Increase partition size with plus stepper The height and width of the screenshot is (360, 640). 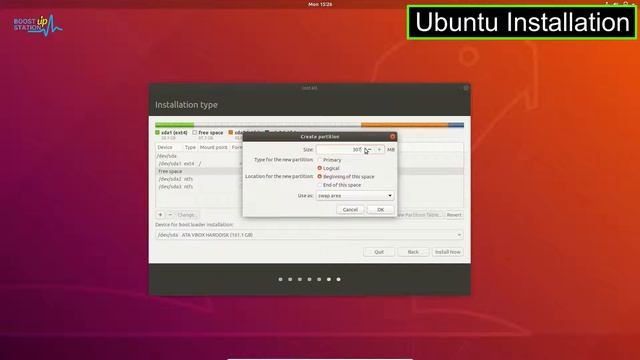click(379, 150)
